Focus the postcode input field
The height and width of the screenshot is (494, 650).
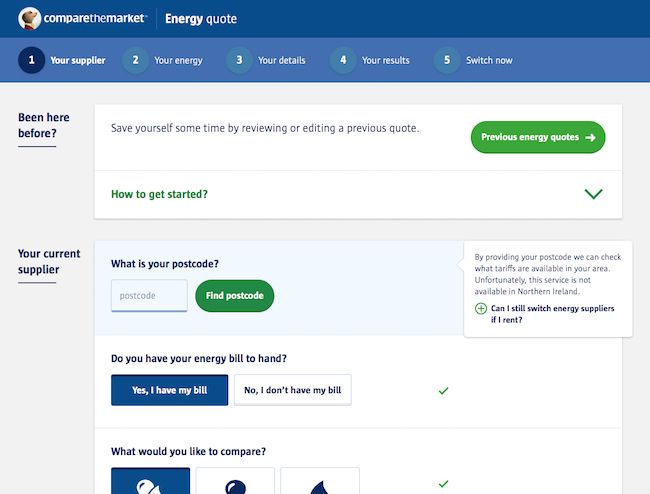(149, 295)
